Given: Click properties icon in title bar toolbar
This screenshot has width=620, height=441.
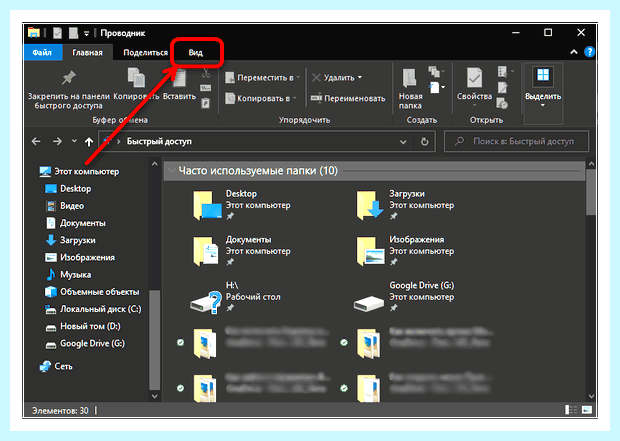Looking at the screenshot, I should point(58,33).
